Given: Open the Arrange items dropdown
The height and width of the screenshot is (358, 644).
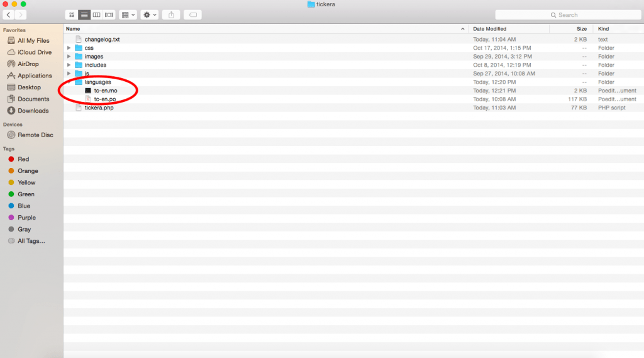Looking at the screenshot, I should (128, 15).
